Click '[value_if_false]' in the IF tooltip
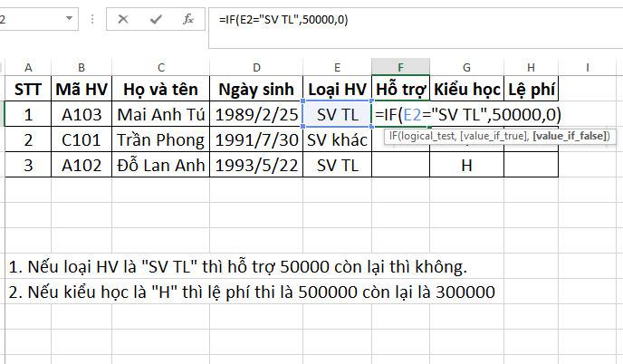Screen dimensions: 623x364 pyautogui.click(x=569, y=136)
